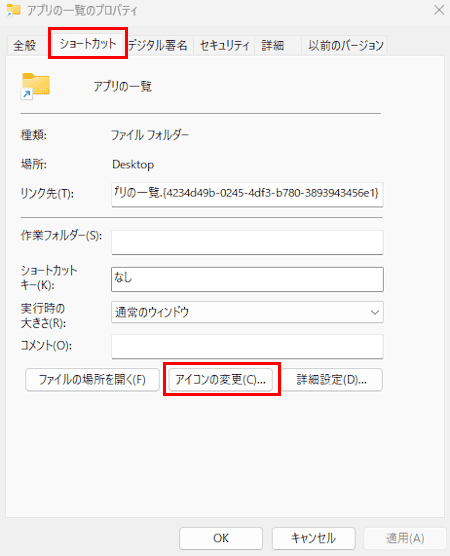Click the アプリの一覧 shortcut name

pos(123,86)
